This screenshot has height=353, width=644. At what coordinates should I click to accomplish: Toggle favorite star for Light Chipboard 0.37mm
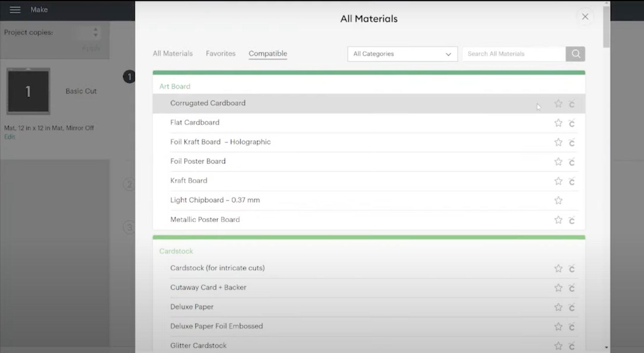click(558, 200)
